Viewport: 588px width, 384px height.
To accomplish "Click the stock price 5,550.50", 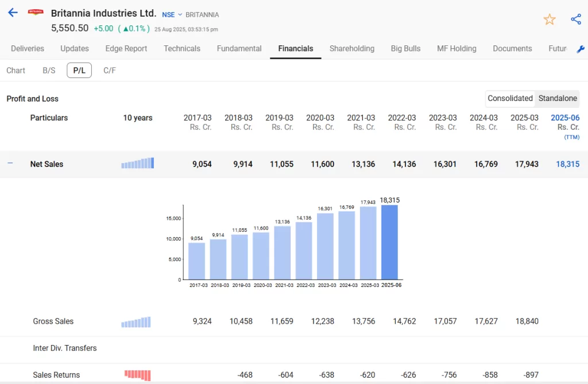I will point(69,28).
